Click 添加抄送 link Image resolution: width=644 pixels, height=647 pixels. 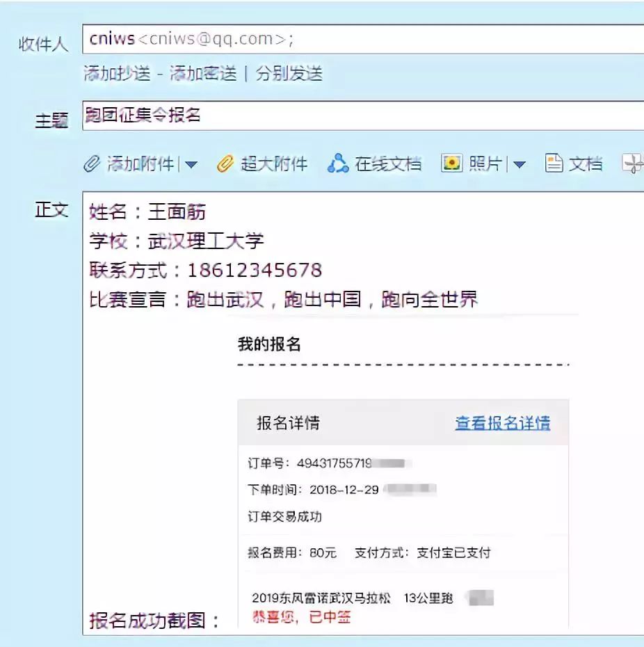point(117,74)
